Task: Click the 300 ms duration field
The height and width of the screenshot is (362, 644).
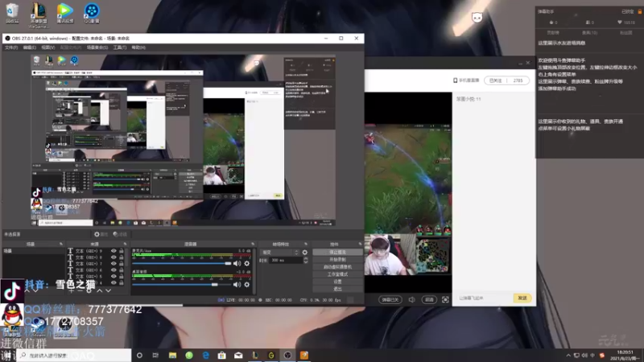Action: tap(286, 260)
